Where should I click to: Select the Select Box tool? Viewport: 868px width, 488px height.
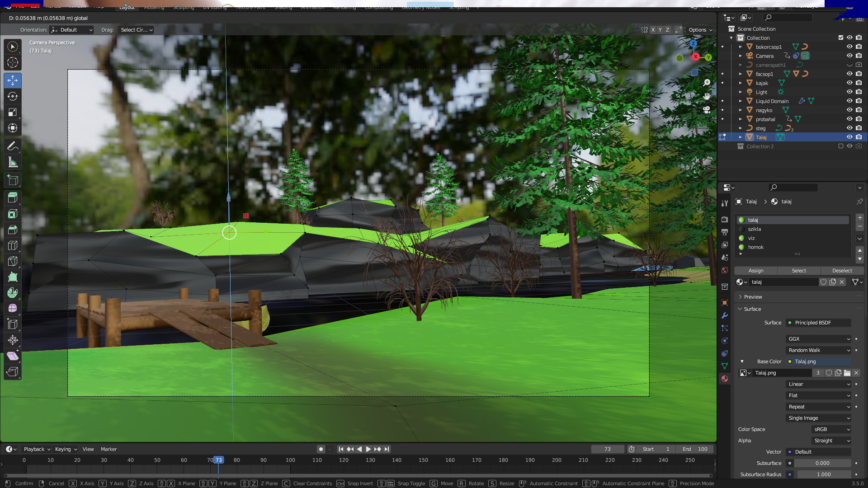13,47
